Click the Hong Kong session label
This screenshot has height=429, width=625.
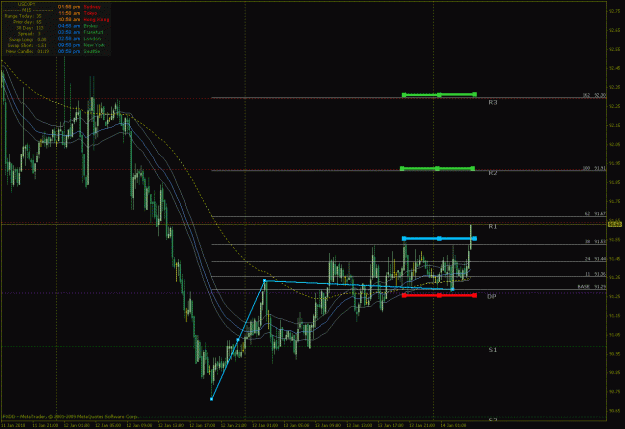[x=96, y=20]
